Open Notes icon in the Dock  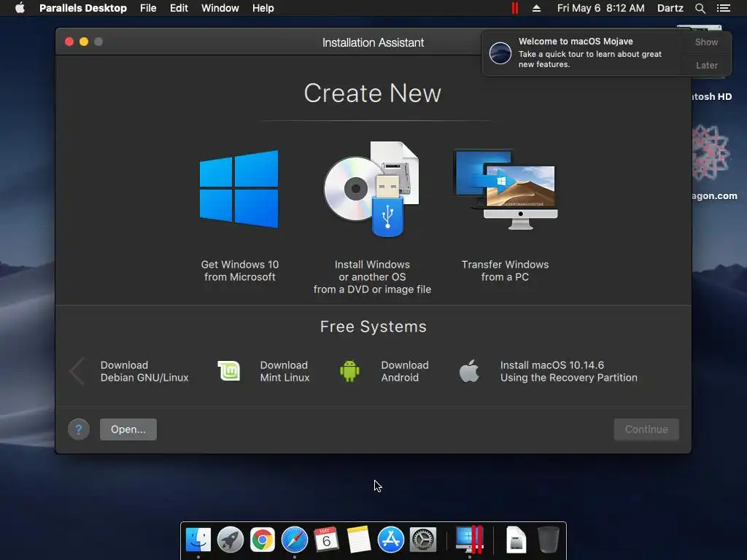pyautogui.click(x=359, y=540)
